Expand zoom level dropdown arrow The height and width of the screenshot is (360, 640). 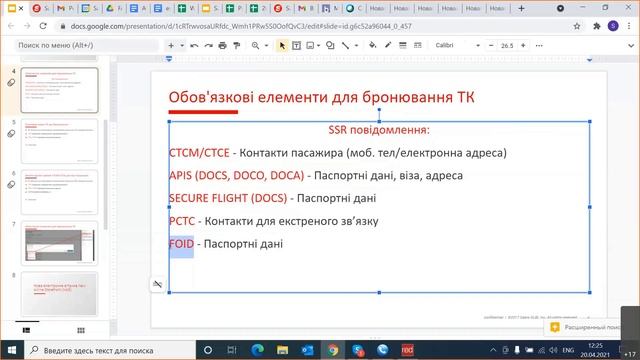click(266, 46)
